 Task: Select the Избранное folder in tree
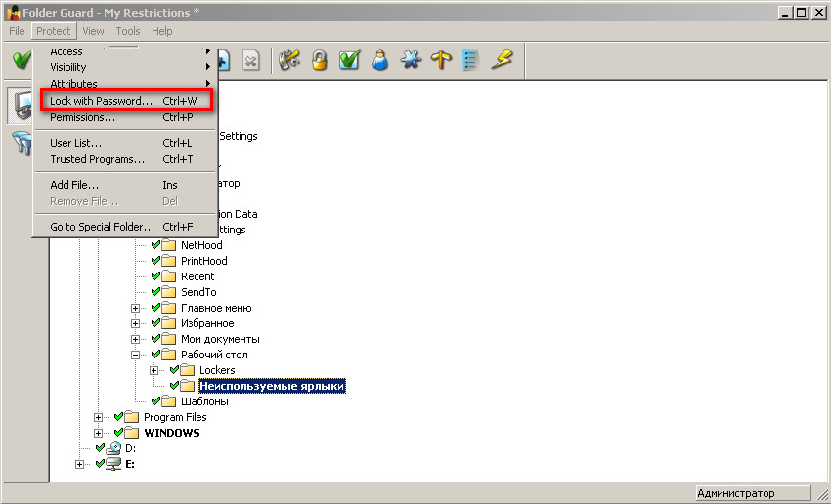coord(206,323)
